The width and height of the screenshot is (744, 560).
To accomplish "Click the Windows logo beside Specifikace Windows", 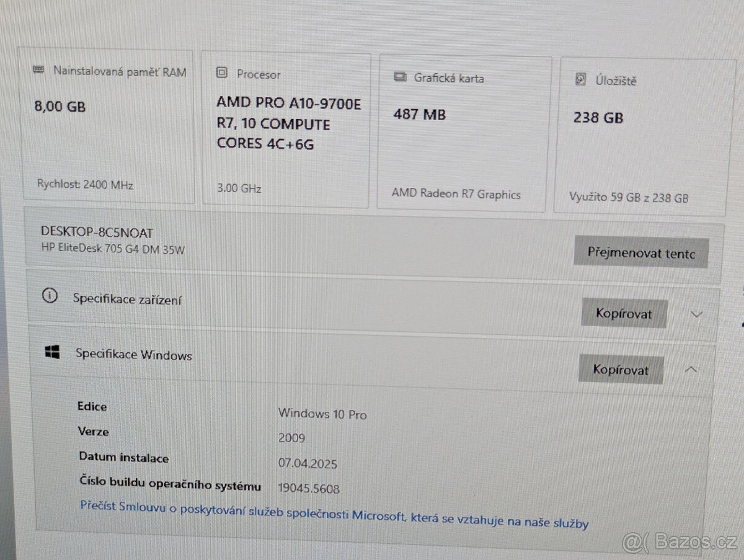I will [x=52, y=352].
